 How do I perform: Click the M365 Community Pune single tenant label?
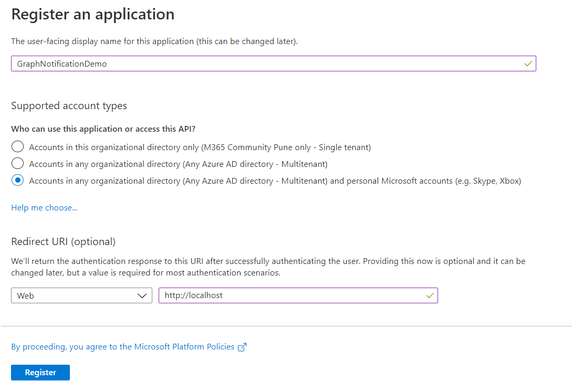click(200, 147)
